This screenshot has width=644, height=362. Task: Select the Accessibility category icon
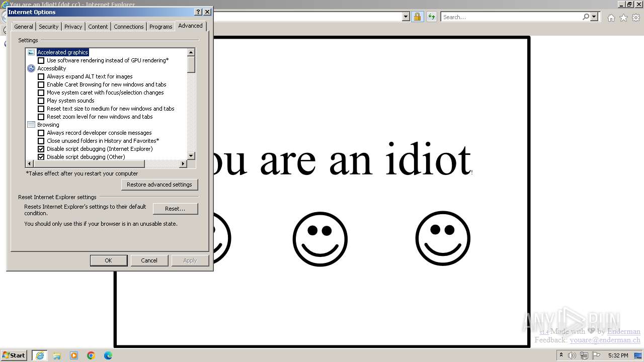(31, 68)
